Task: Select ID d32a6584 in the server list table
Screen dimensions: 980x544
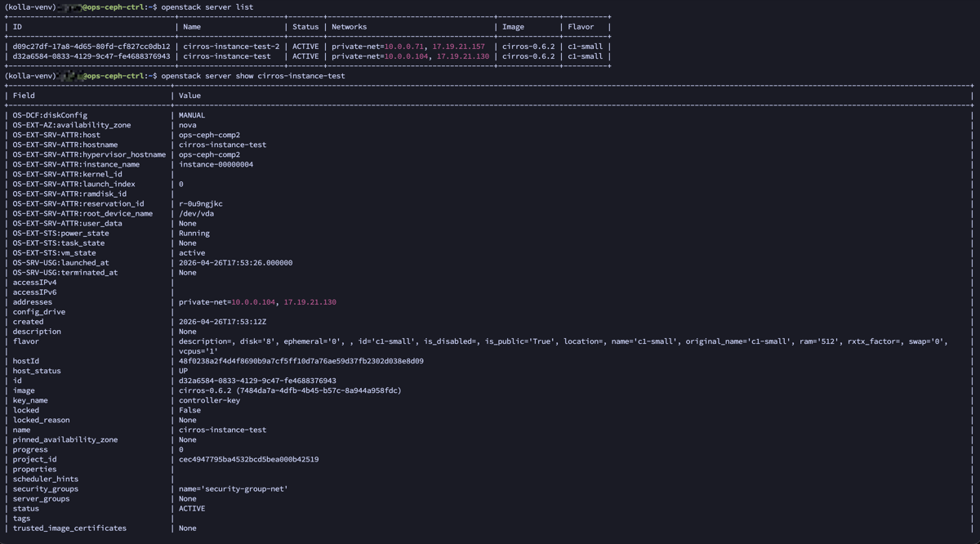Action: (91, 56)
